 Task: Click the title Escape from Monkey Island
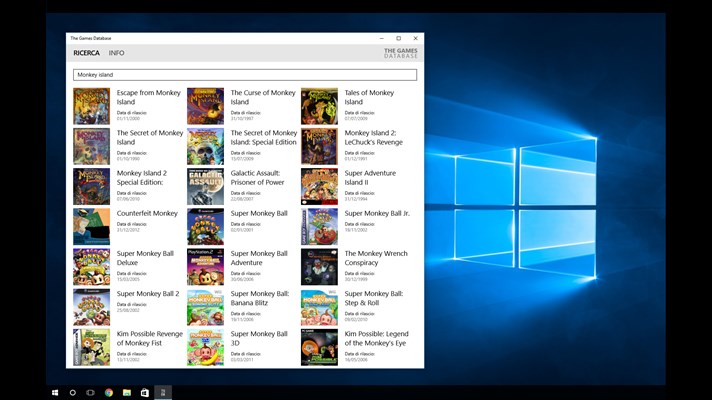(x=148, y=97)
